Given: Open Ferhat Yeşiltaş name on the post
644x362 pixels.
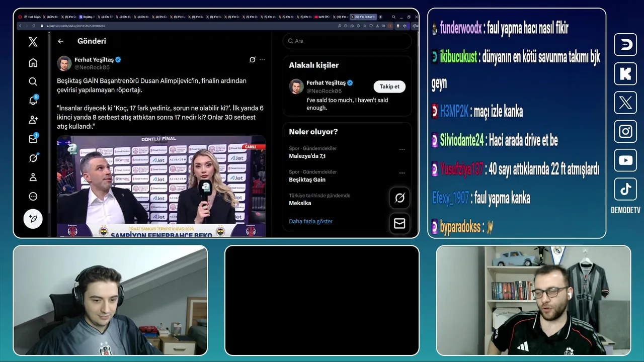Looking at the screenshot, I should coord(94,60).
